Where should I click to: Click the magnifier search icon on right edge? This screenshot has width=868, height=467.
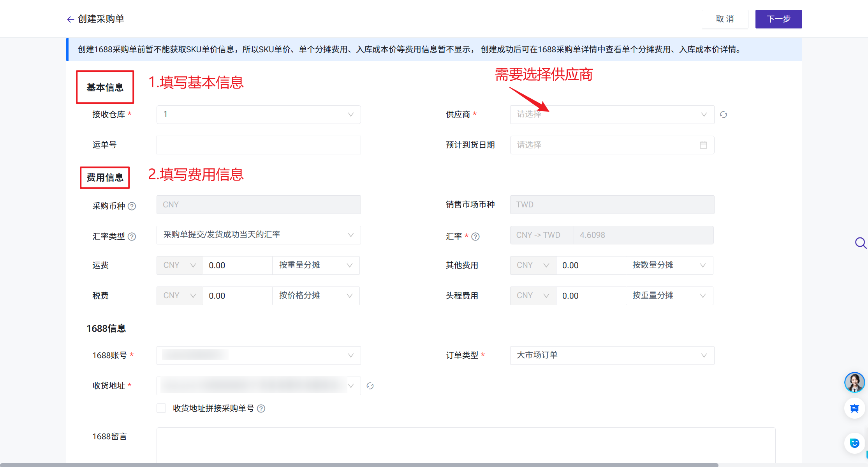(x=860, y=243)
